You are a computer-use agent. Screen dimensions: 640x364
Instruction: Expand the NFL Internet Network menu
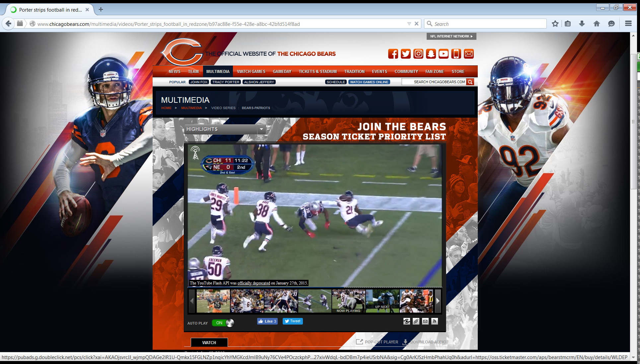(x=451, y=36)
